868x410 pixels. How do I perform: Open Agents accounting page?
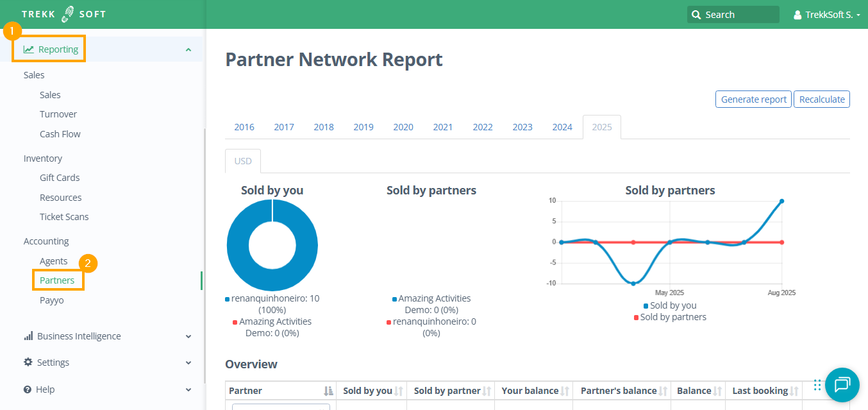point(54,261)
